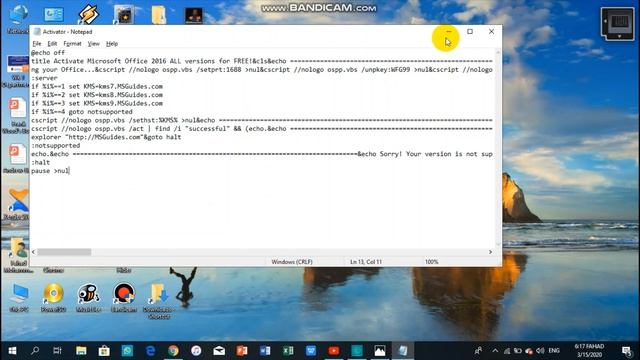Click the 'pause >nul' line
The width and height of the screenshot is (640, 360).
tap(50, 171)
